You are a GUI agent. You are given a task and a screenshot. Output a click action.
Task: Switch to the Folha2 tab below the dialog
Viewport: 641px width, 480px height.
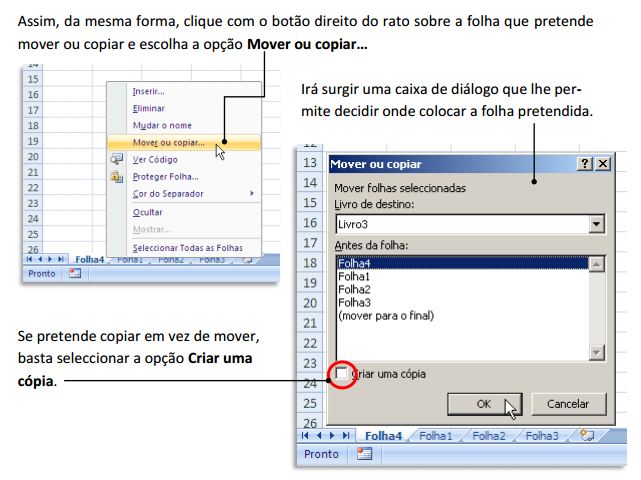click(488, 436)
